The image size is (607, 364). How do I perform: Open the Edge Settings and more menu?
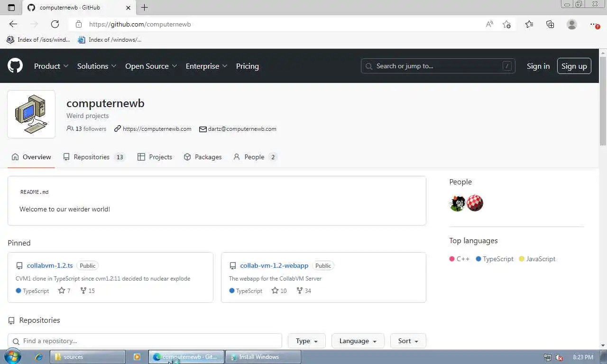point(594,24)
